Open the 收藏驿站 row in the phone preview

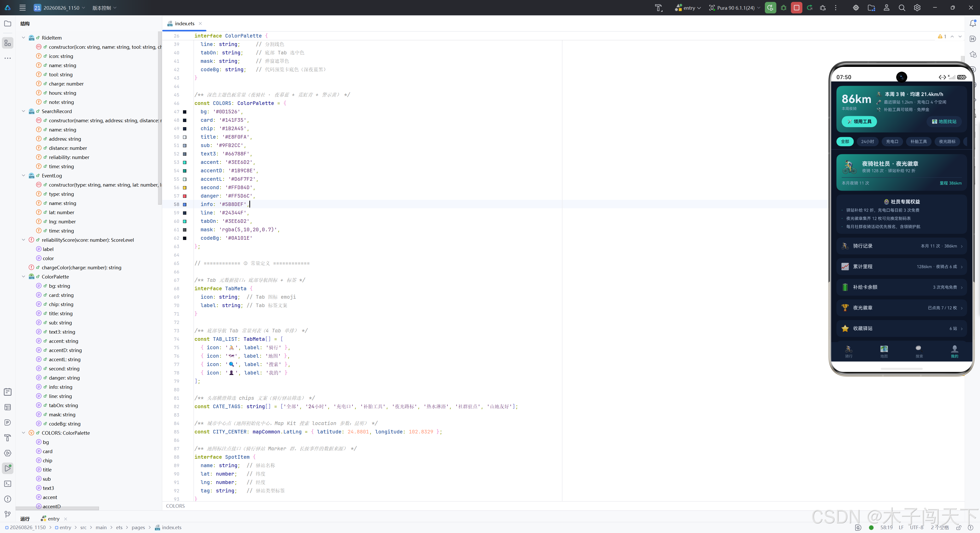tap(902, 328)
